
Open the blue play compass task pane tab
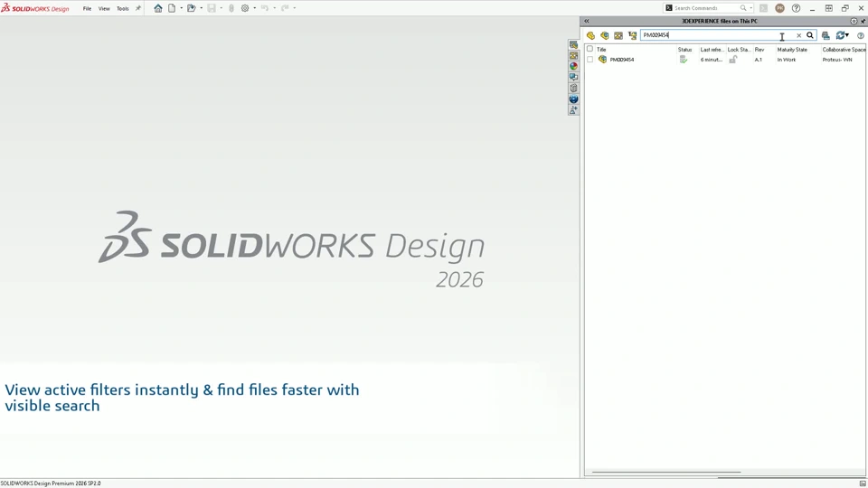[573, 99]
